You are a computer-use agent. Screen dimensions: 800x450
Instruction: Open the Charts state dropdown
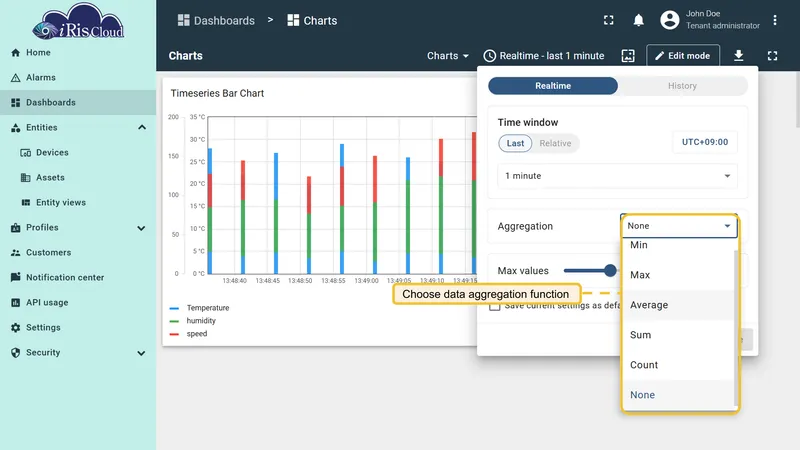point(447,56)
